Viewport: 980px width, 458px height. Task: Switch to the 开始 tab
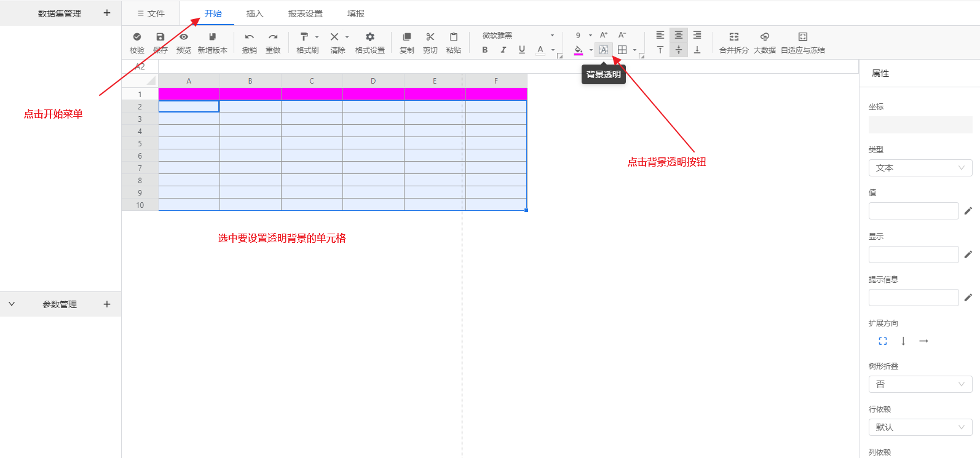click(213, 14)
